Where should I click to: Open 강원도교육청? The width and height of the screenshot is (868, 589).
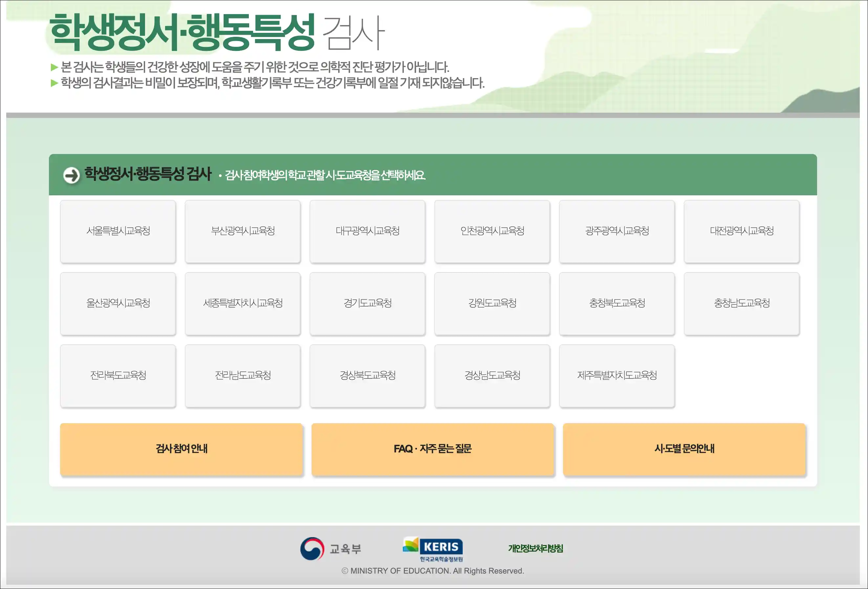coord(492,303)
